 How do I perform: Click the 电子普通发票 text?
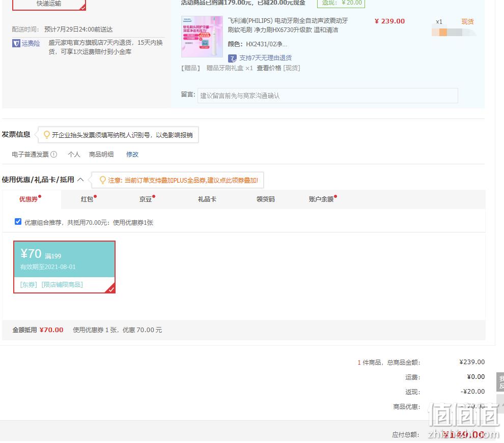pyautogui.click(x=30, y=155)
